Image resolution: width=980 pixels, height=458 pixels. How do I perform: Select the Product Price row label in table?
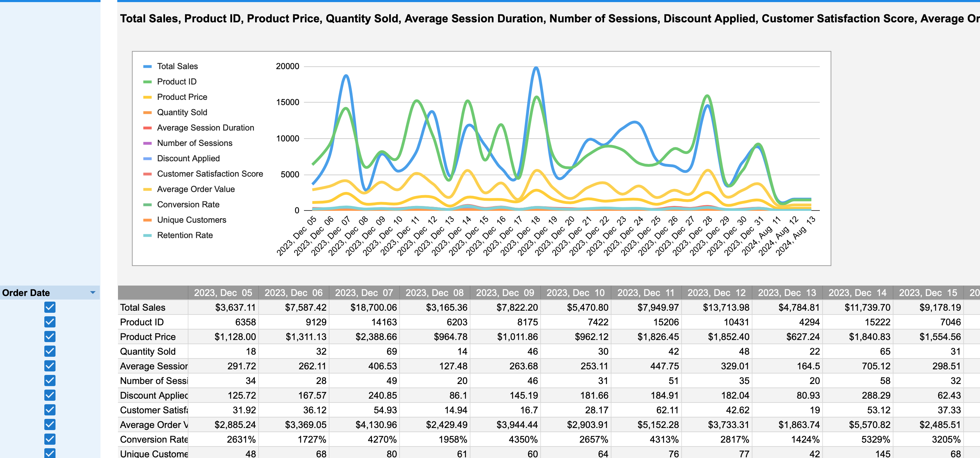pos(148,337)
